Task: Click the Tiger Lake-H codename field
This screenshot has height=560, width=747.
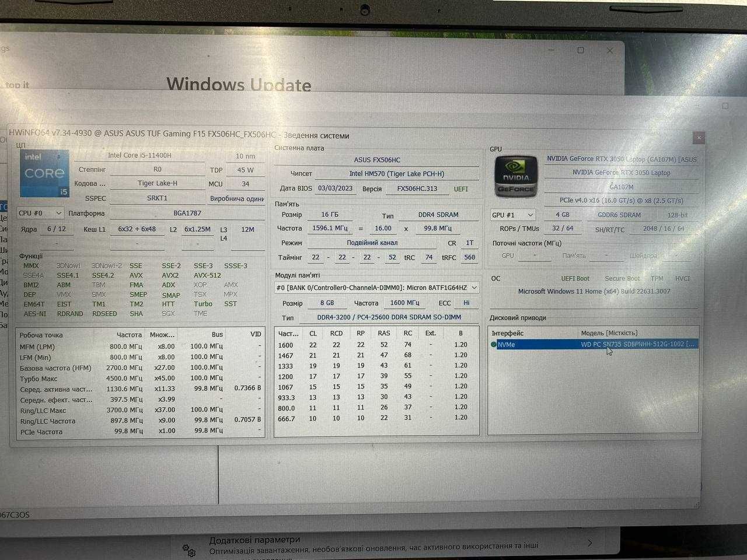Action: pyautogui.click(x=157, y=183)
